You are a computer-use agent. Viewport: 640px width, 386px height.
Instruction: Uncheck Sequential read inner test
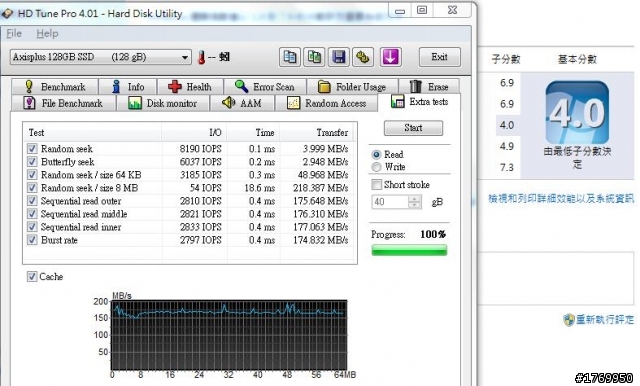[32, 227]
